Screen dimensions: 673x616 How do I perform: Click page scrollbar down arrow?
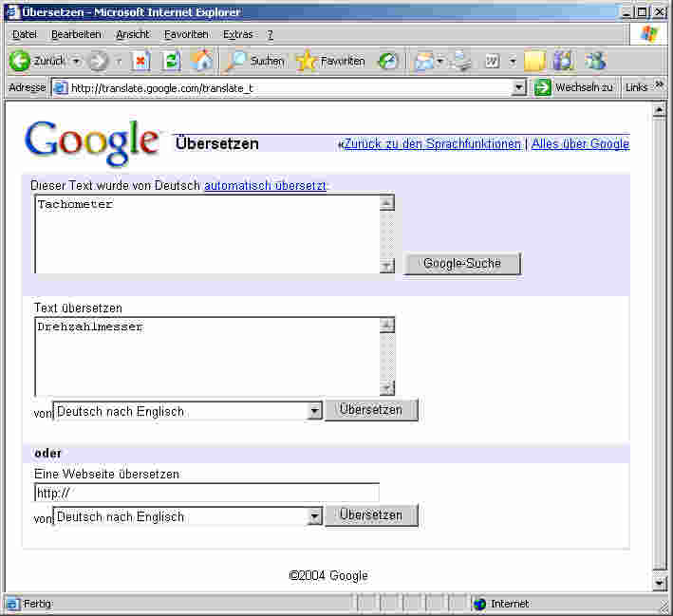[x=660, y=582]
